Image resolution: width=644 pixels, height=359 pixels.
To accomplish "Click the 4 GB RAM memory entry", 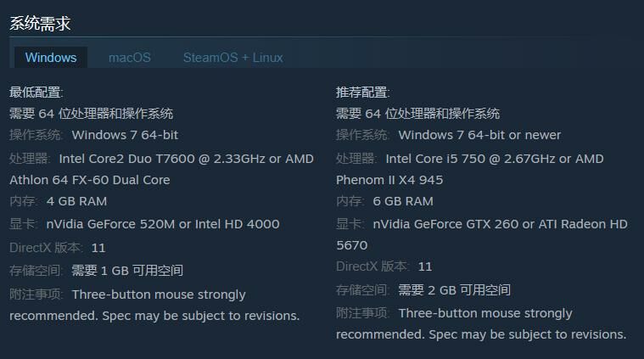I will coord(76,201).
